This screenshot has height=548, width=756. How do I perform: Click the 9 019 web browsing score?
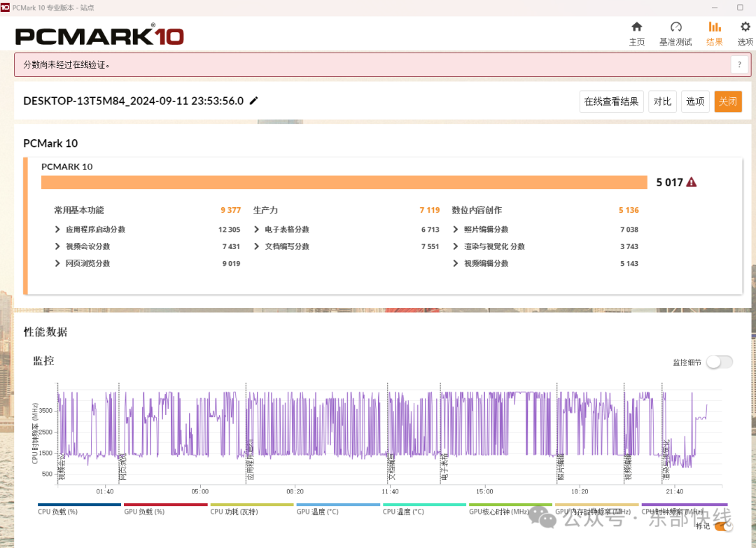tap(231, 263)
